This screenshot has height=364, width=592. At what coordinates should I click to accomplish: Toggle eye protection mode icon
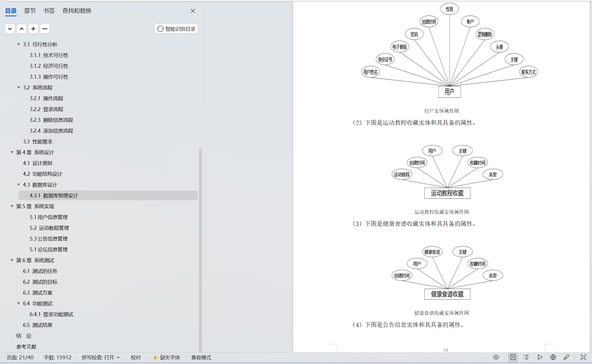point(496,357)
